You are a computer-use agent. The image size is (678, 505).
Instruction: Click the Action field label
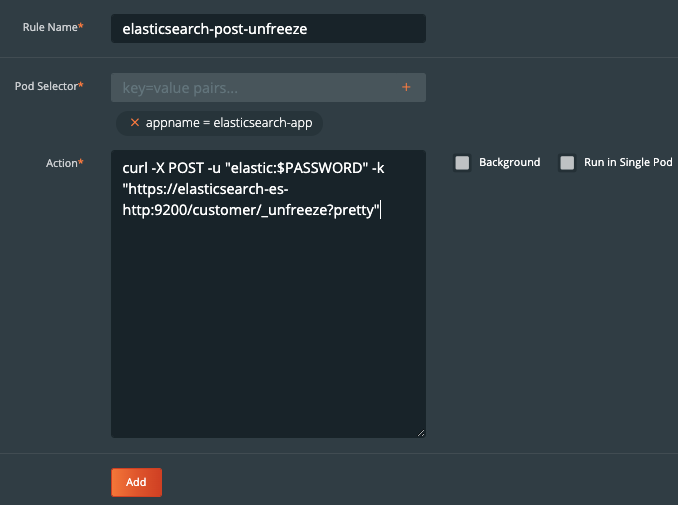click(63, 162)
